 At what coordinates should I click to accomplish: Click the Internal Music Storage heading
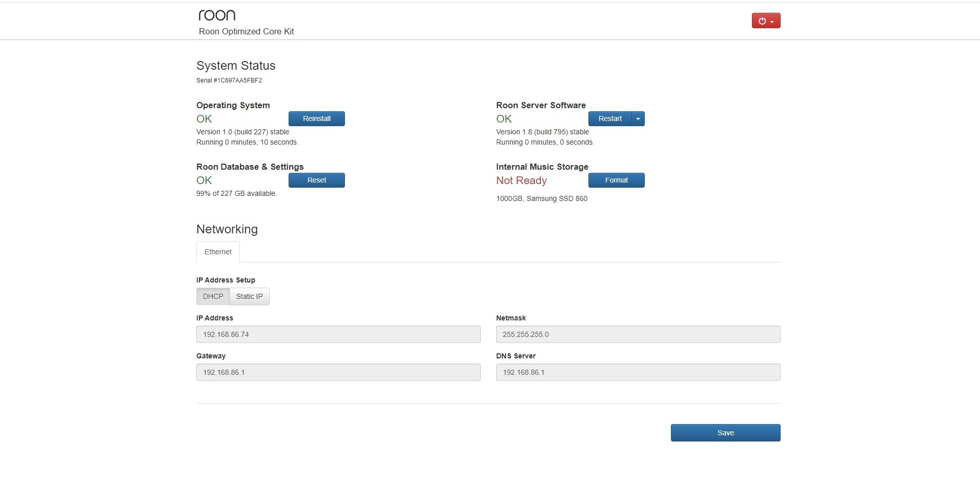coord(542,167)
